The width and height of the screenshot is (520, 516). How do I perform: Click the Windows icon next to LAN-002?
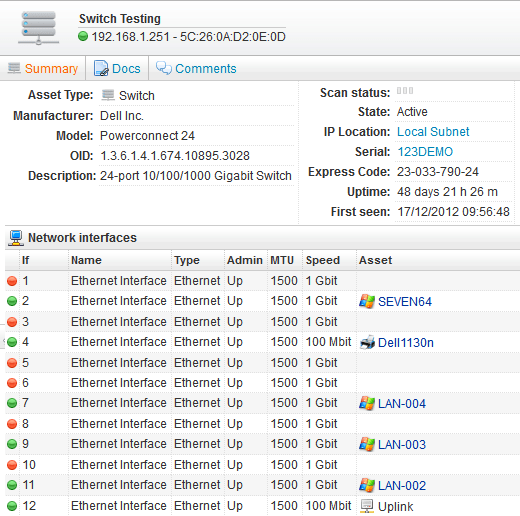[367, 485]
